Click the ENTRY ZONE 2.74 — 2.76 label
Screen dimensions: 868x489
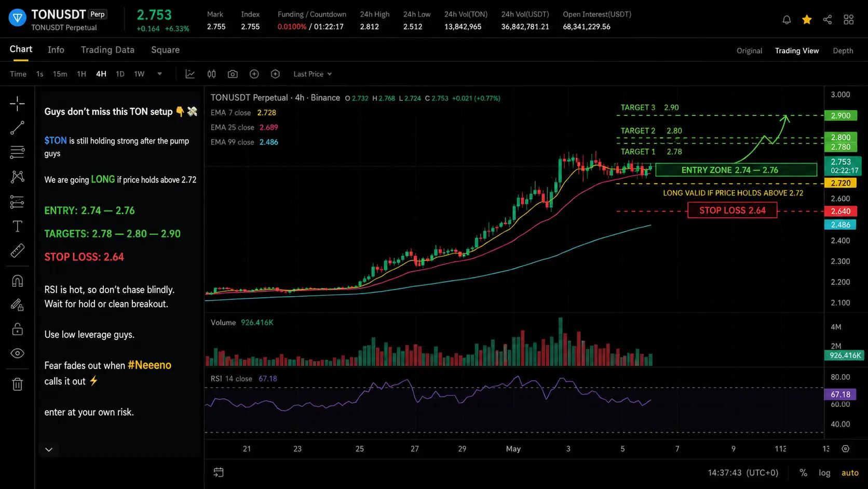tap(736, 170)
